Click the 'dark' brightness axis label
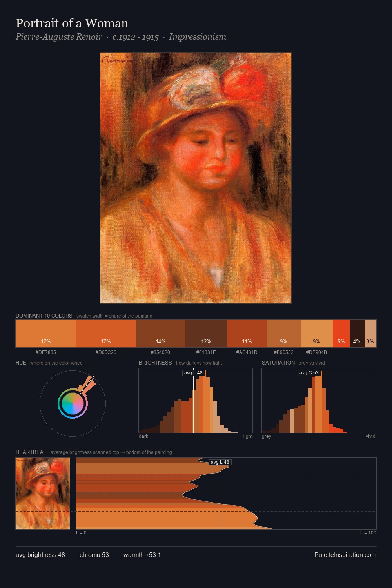 [x=143, y=436]
